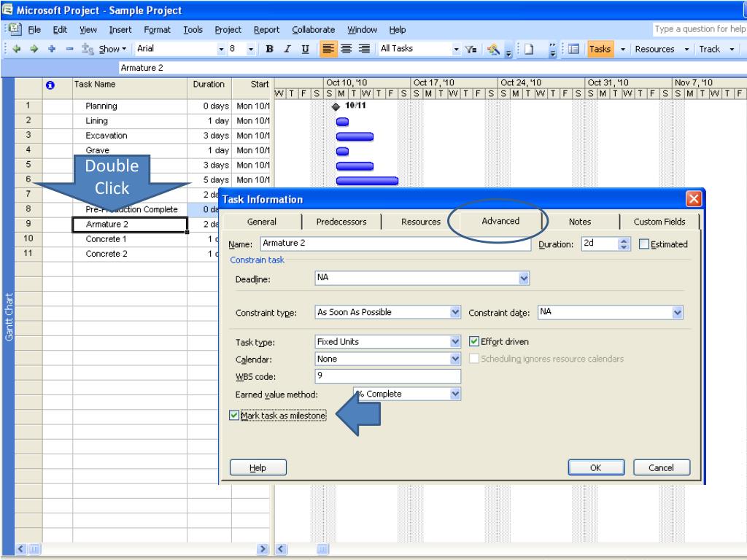Click the WBS code input field
Screen dimensions: 747x560
[x=388, y=376]
